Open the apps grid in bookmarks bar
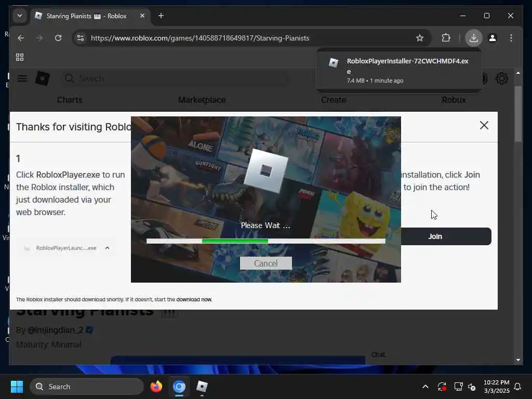The height and width of the screenshot is (399, 532). tap(20, 57)
